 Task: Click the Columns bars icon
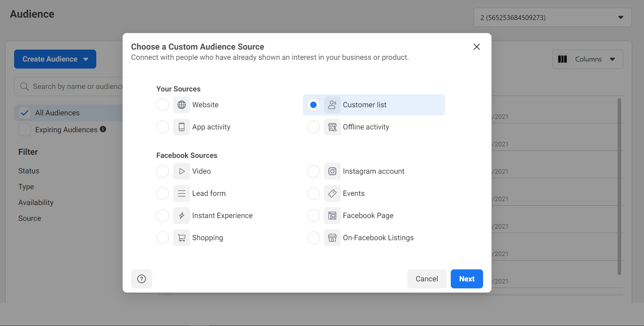pos(562,59)
